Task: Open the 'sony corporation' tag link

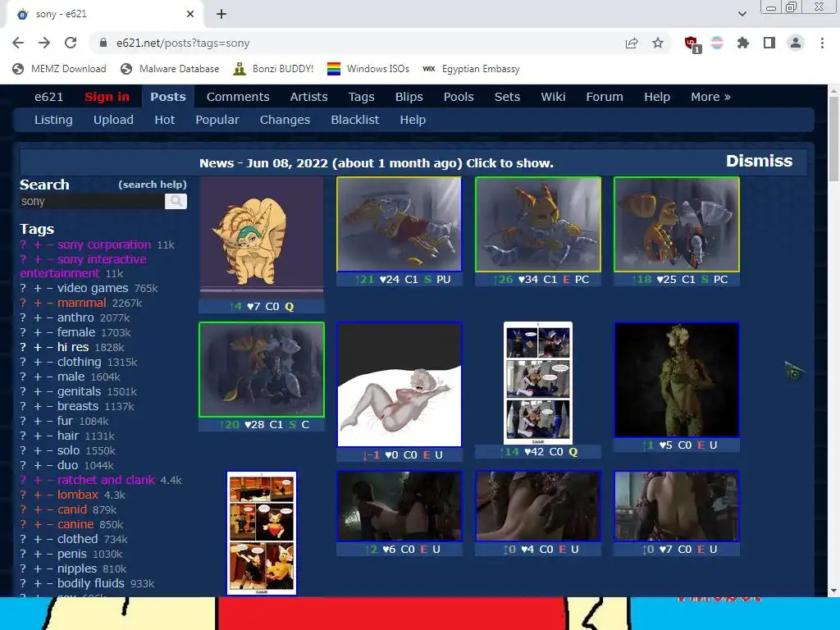Action: point(104,244)
